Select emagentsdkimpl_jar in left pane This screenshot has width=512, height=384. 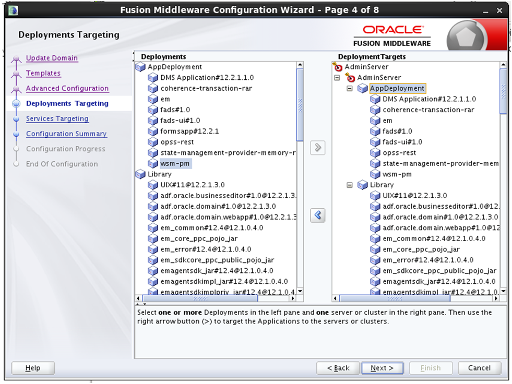224,282
